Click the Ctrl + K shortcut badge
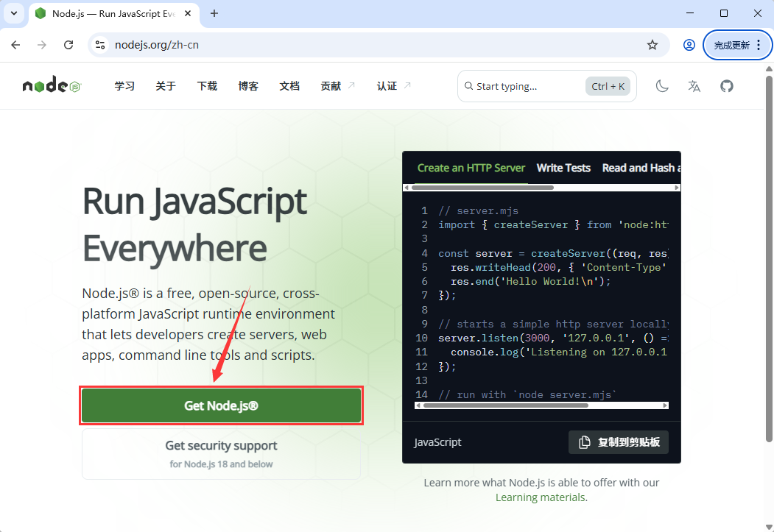This screenshot has width=774, height=532. click(x=608, y=86)
